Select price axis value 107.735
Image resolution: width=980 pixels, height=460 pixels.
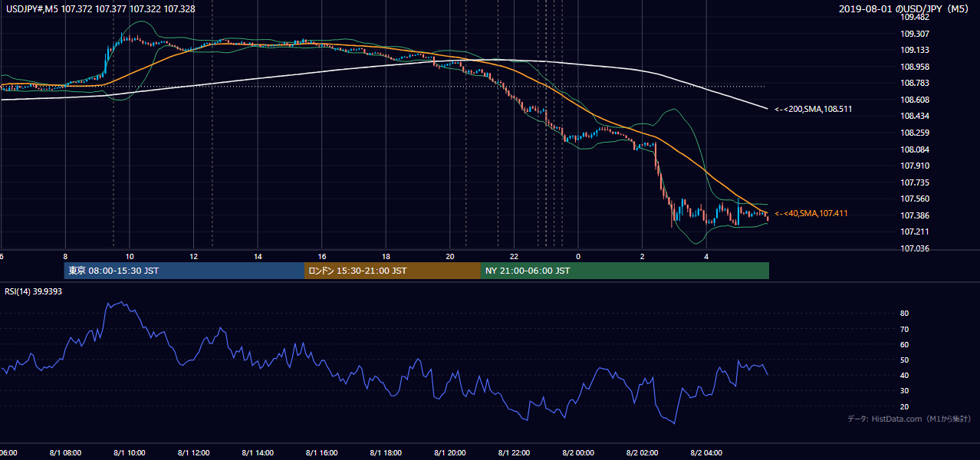pos(913,182)
